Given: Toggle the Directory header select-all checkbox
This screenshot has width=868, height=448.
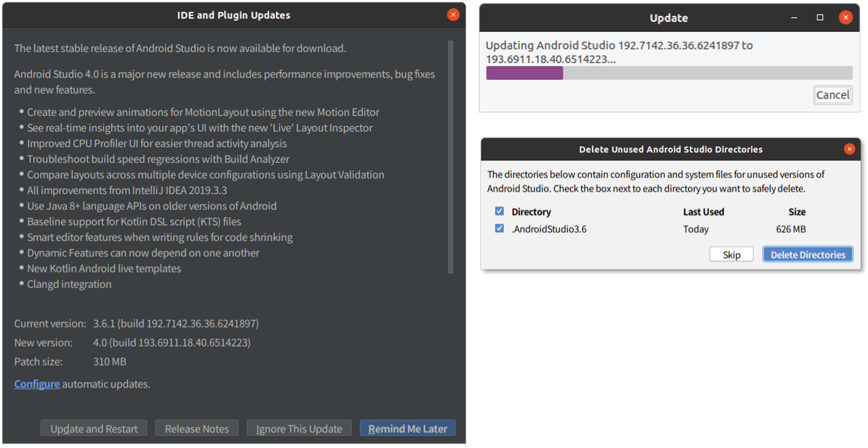Looking at the screenshot, I should click(500, 211).
